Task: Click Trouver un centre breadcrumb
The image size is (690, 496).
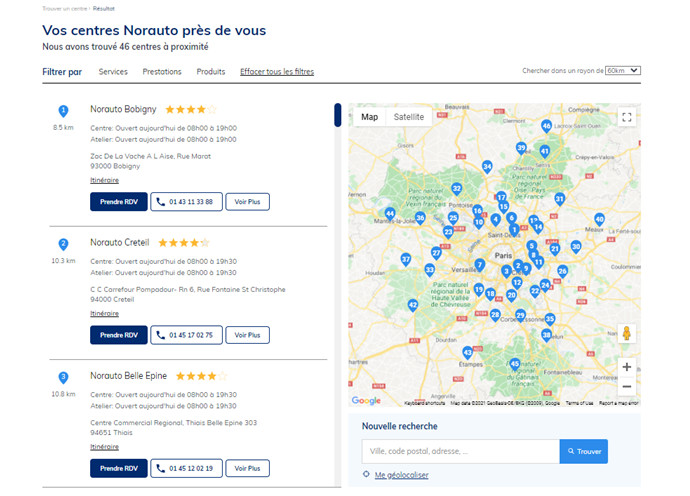Action: (x=65, y=8)
